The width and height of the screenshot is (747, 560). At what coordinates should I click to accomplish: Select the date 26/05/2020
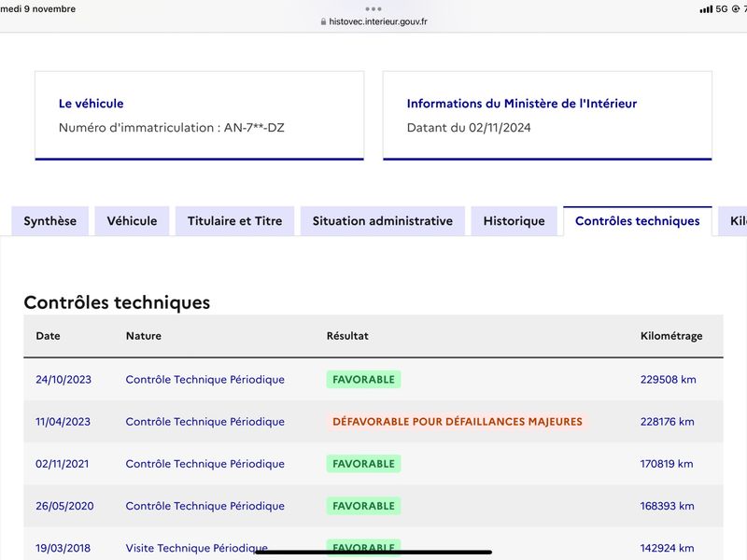(x=64, y=506)
